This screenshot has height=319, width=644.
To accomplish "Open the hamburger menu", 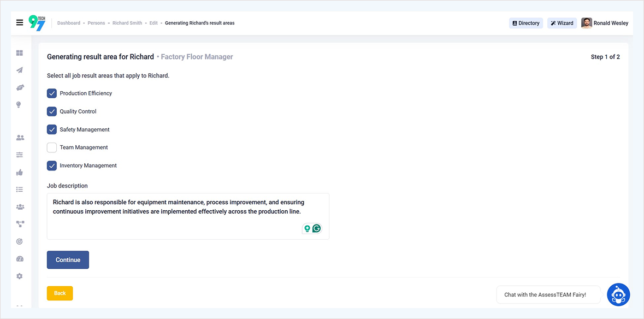I will (x=20, y=23).
